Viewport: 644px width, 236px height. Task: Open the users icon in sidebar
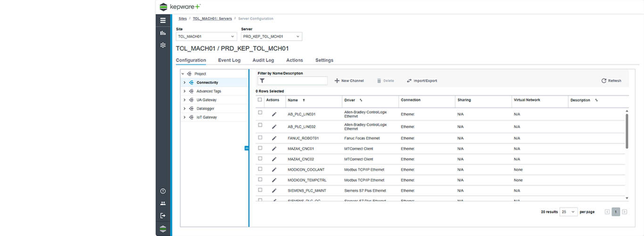click(163, 203)
